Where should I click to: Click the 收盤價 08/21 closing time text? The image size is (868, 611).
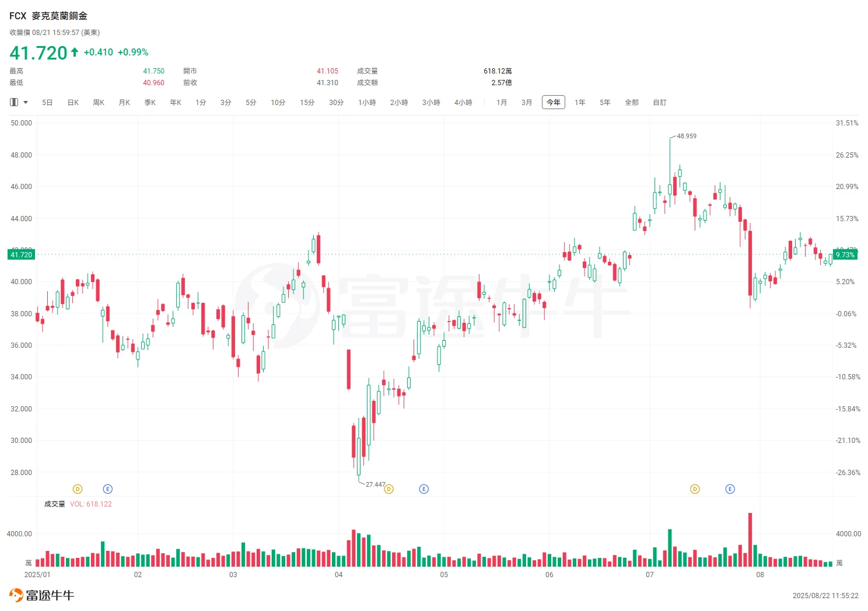(x=54, y=33)
